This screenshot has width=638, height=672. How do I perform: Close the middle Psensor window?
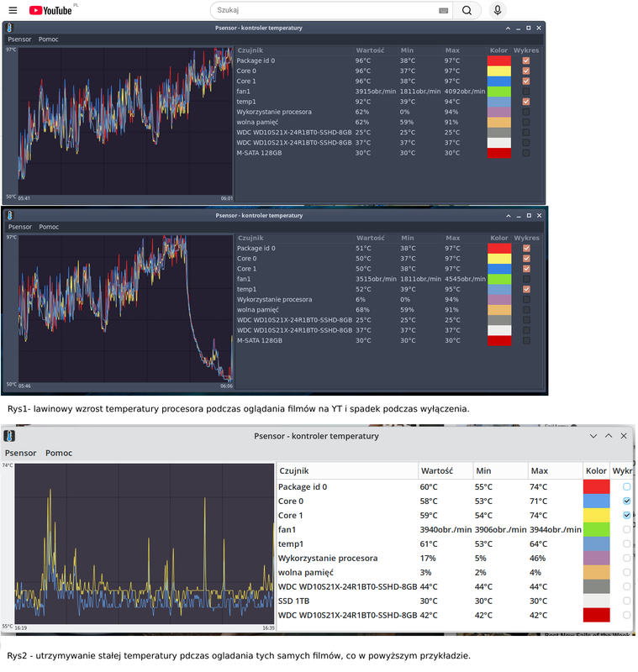click(540, 216)
